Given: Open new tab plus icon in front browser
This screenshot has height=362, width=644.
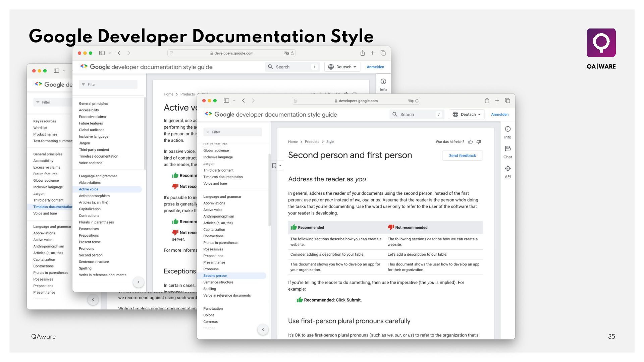Looking at the screenshot, I should tap(497, 101).
